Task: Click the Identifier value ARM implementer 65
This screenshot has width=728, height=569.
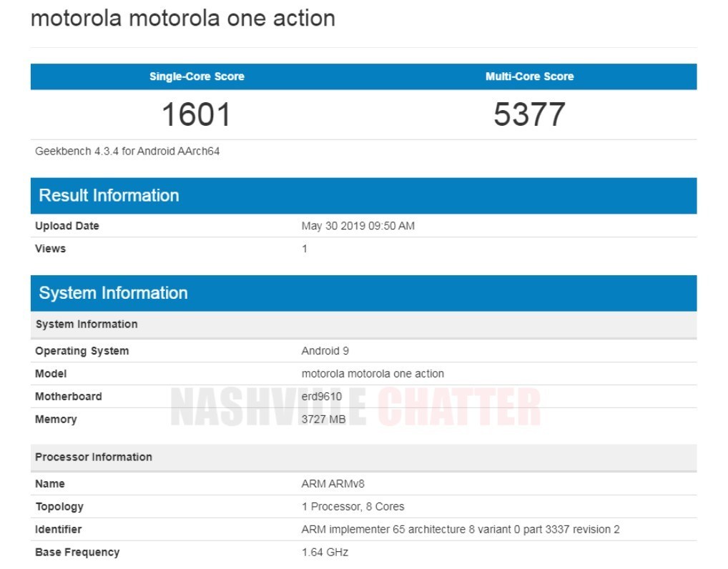Action: (461, 530)
